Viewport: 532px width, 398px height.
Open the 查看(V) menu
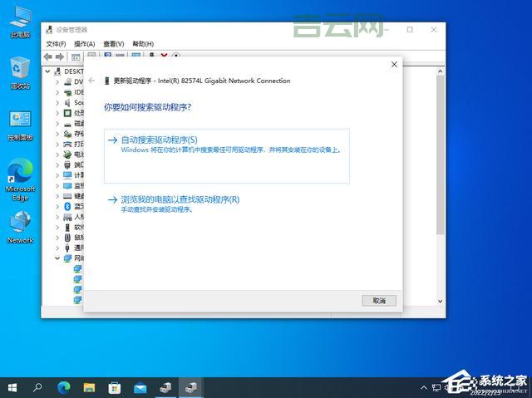[x=114, y=44]
